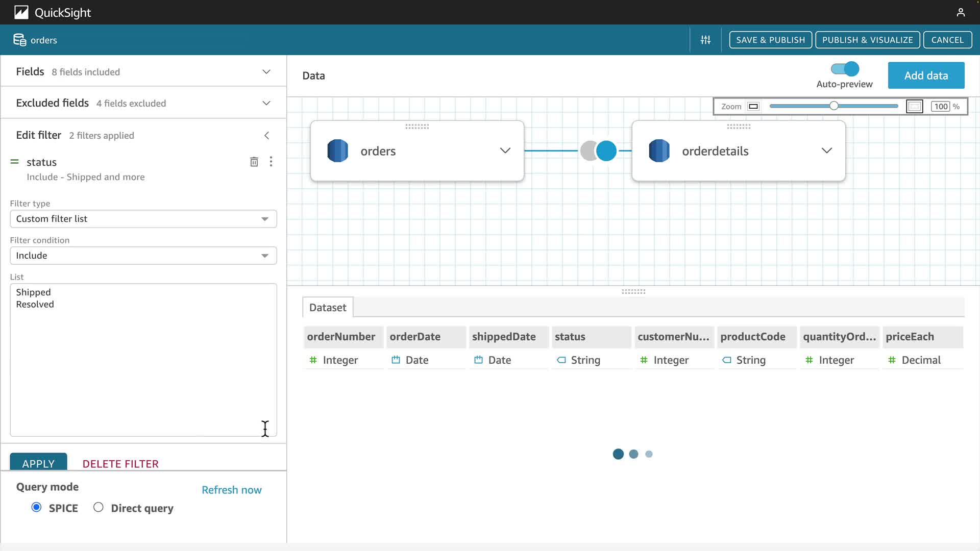Image resolution: width=980 pixels, height=551 pixels.
Task: Click the Refresh now link
Action: pyautogui.click(x=231, y=490)
